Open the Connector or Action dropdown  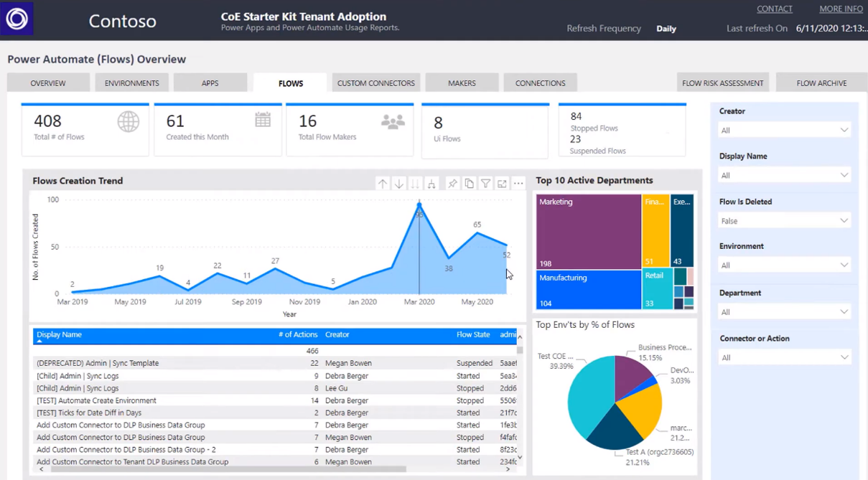(x=784, y=357)
